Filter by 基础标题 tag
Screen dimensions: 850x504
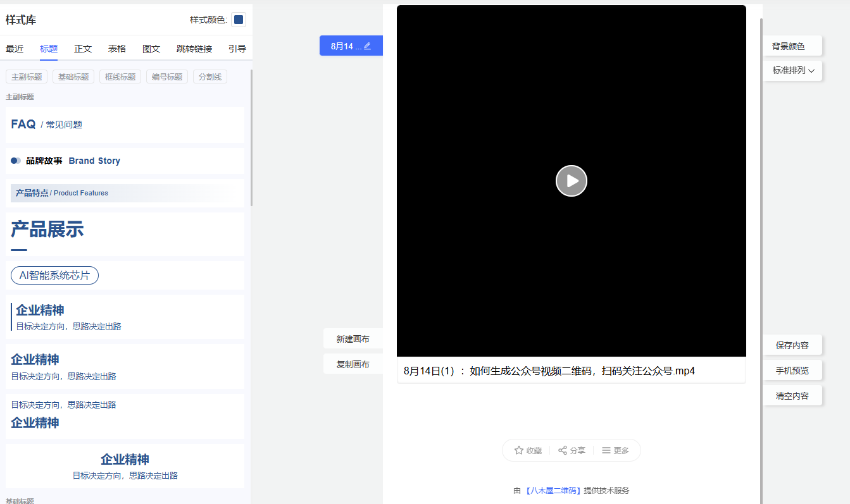coord(73,77)
